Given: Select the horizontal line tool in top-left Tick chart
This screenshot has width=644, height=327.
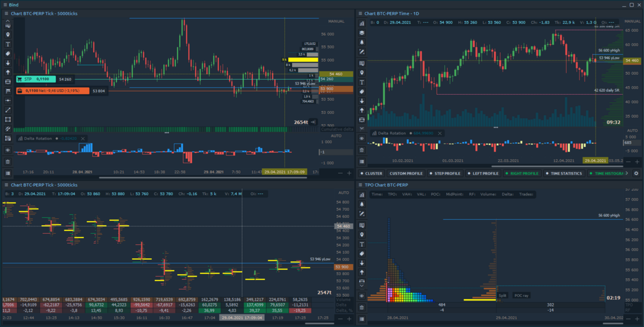Looking at the screenshot, I should (7, 101).
